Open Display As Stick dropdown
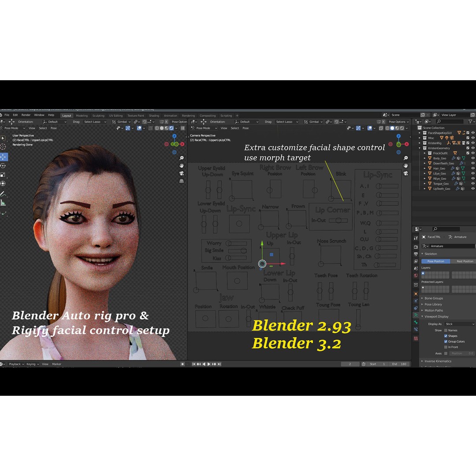 pyautogui.click(x=459, y=324)
